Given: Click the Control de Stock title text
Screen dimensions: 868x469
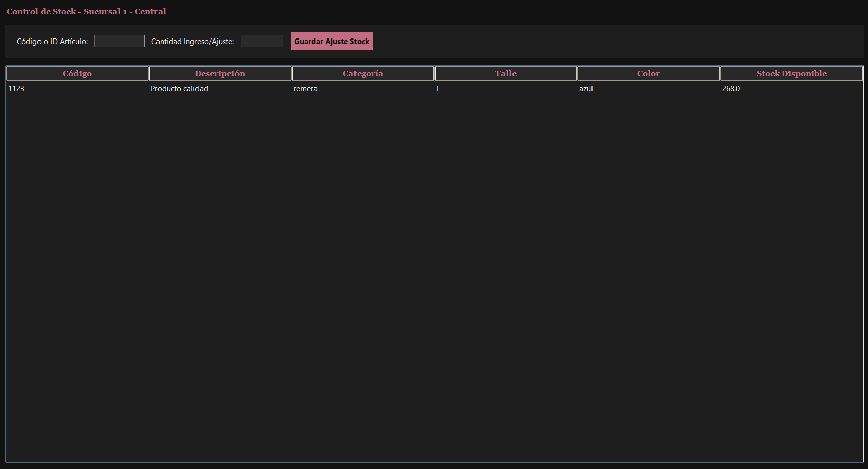Looking at the screenshot, I should (x=86, y=11).
